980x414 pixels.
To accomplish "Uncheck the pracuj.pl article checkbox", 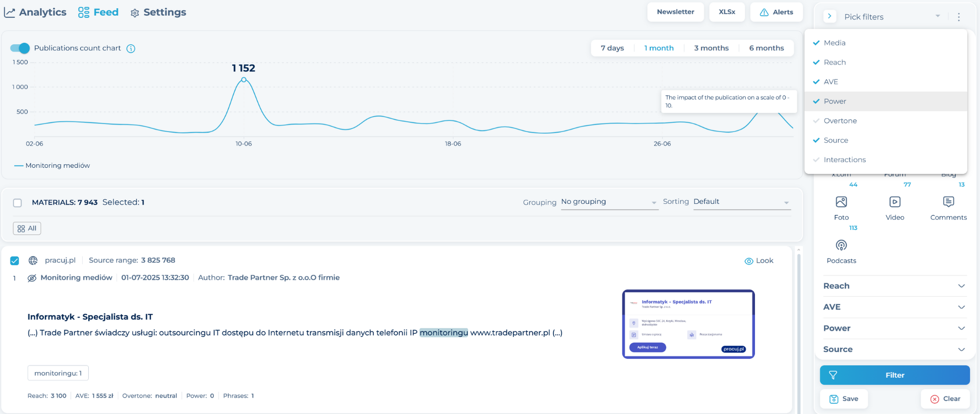I will [x=15, y=261].
